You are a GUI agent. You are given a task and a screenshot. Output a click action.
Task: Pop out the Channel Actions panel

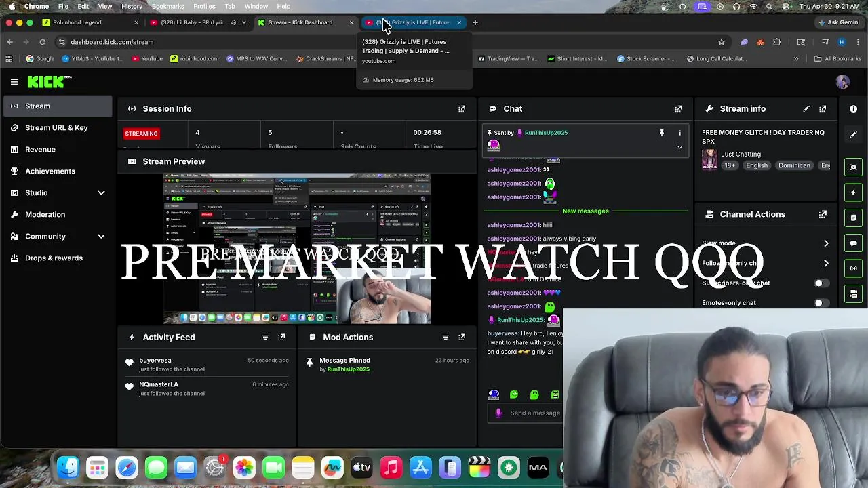pos(823,214)
